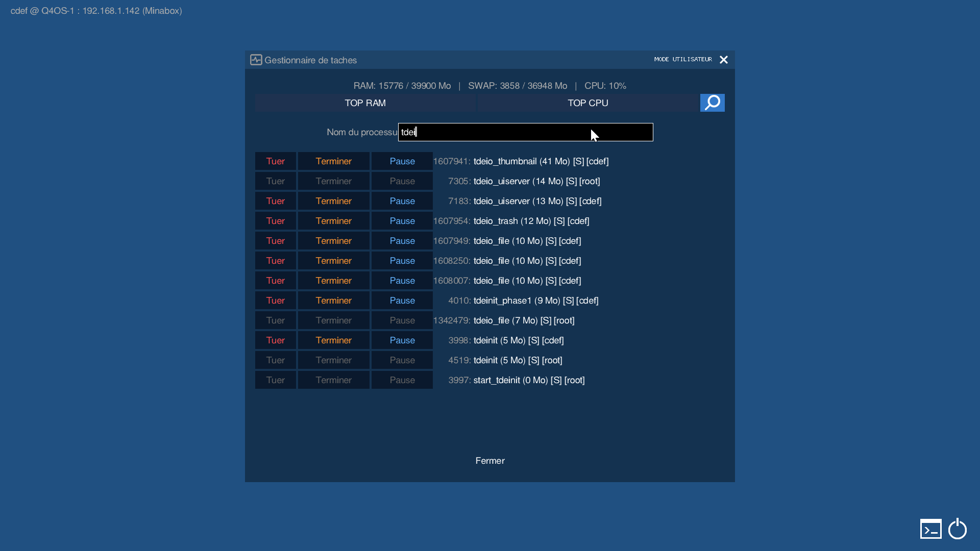Image resolution: width=980 pixels, height=551 pixels.
Task: Pause tdeio_file process 1608007
Action: point(402,281)
